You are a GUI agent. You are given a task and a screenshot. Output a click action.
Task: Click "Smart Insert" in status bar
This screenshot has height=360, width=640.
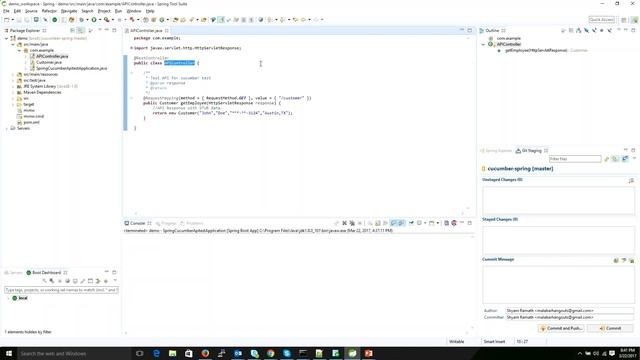[x=494, y=342]
